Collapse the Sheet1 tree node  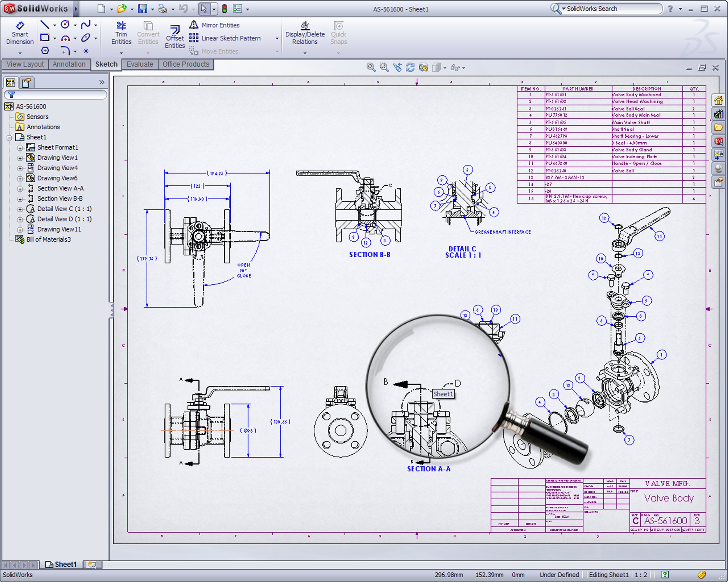coord(9,137)
